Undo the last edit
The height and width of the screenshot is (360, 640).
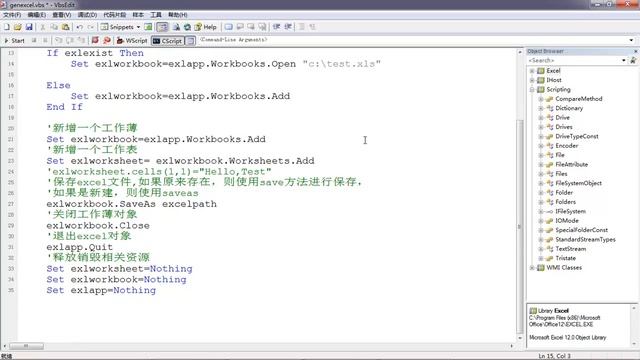tap(79, 27)
